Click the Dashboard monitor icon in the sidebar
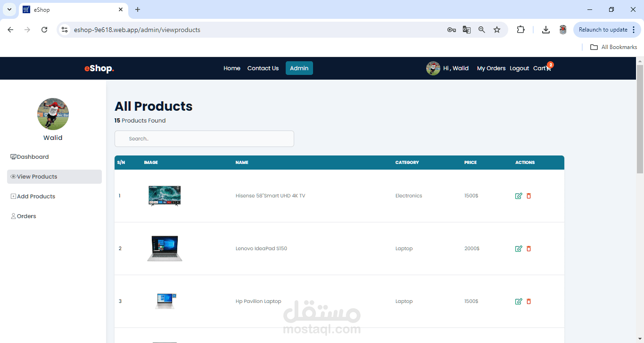This screenshot has width=644, height=343. [13, 157]
